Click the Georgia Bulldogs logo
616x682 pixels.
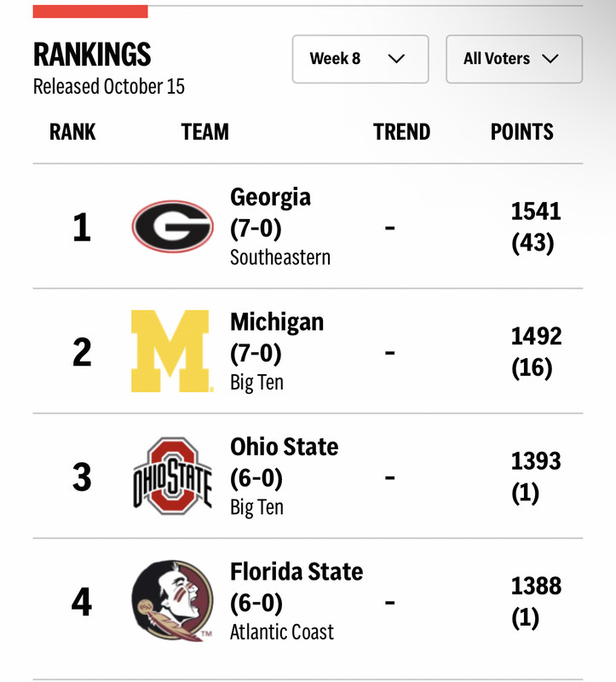click(x=173, y=226)
